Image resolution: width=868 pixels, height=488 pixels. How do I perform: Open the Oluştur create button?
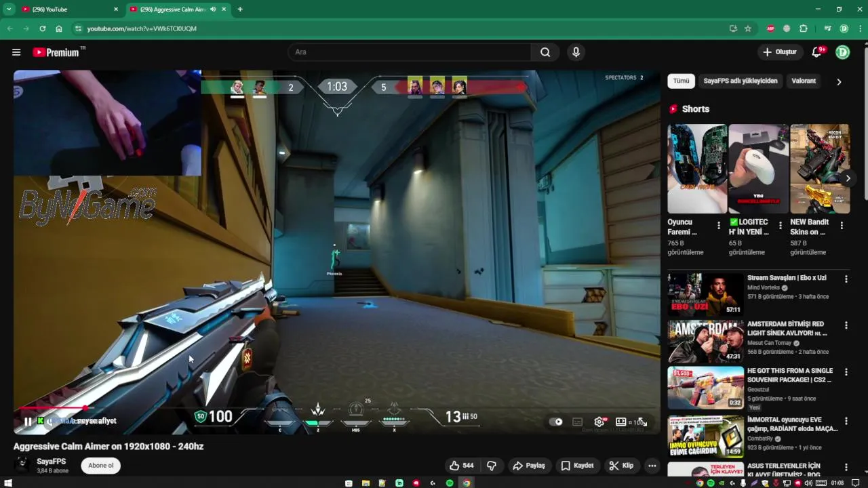click(780, 52)
